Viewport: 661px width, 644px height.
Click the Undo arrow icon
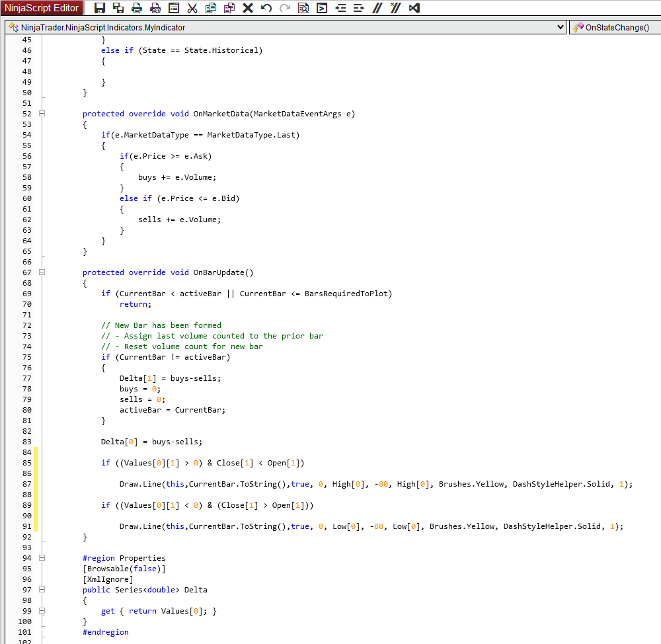coord(266,8)
